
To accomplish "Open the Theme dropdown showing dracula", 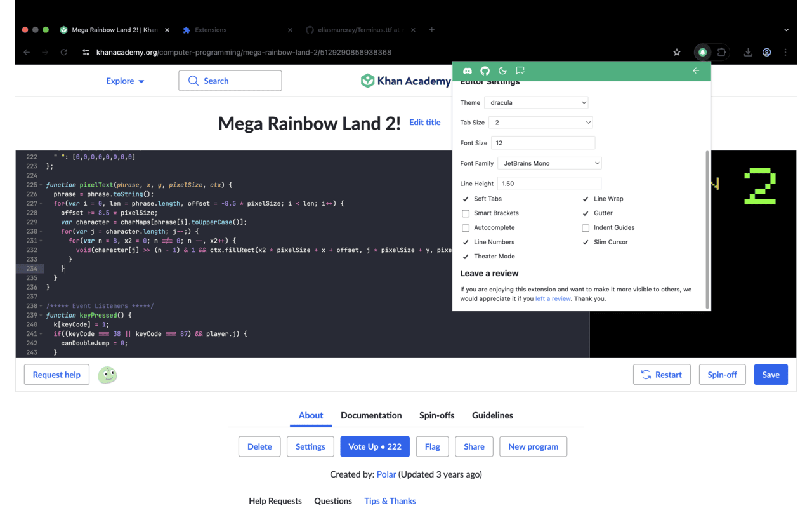I will (x=536, y=102).
